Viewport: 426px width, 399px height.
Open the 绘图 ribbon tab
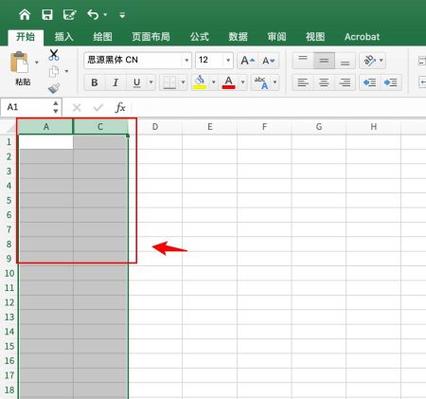[x=102, y=37]
